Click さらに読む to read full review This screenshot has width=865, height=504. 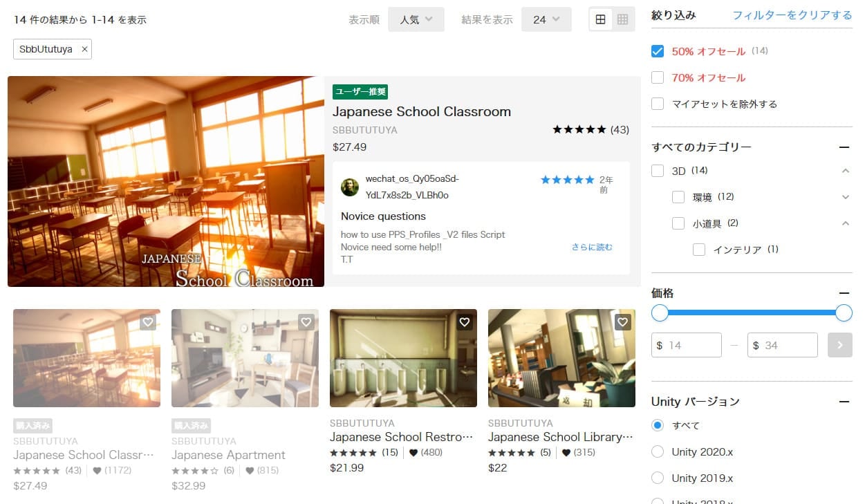click(x=591, y=247)
